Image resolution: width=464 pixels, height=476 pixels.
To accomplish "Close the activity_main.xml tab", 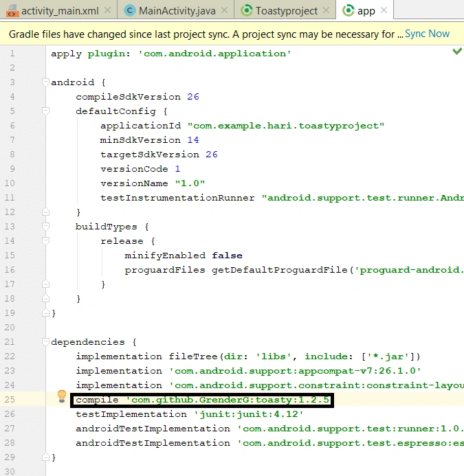I will [x=107, y=10].
